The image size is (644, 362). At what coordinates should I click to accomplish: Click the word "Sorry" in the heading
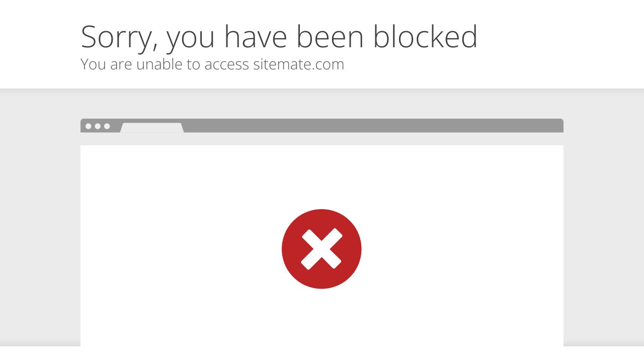pyautogui.click(x=119, y=37)
